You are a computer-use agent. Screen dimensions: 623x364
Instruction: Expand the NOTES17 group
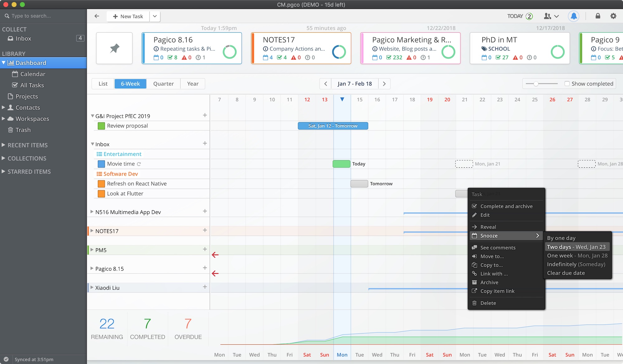pos(92,231)
